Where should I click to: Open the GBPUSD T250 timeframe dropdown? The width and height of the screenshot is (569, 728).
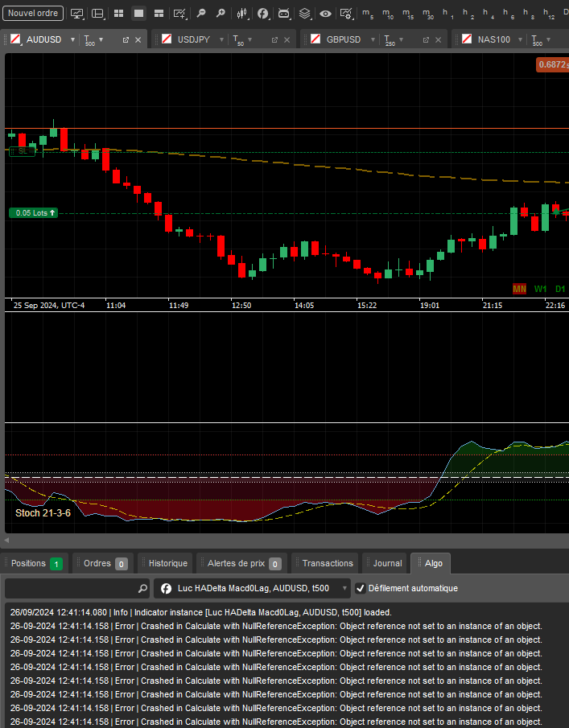pos(394,40)
